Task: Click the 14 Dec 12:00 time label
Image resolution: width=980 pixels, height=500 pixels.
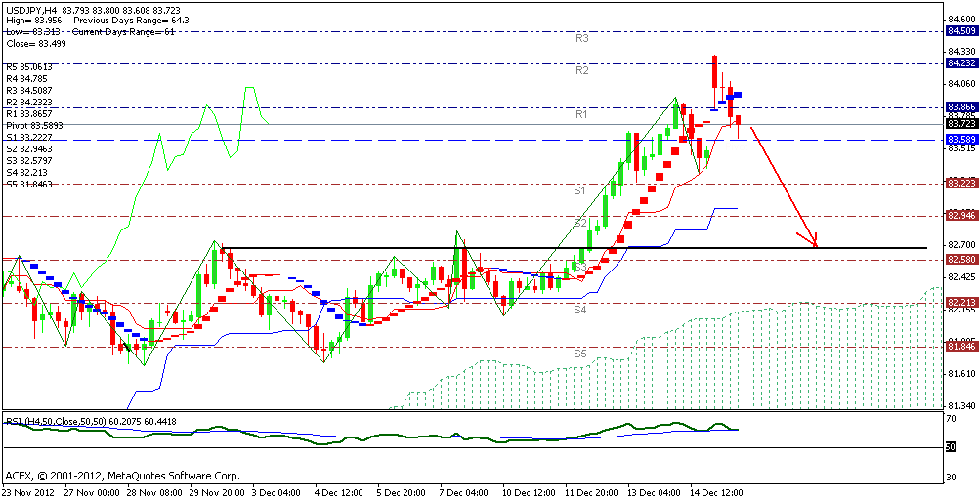Action: (x=717, y=493)
